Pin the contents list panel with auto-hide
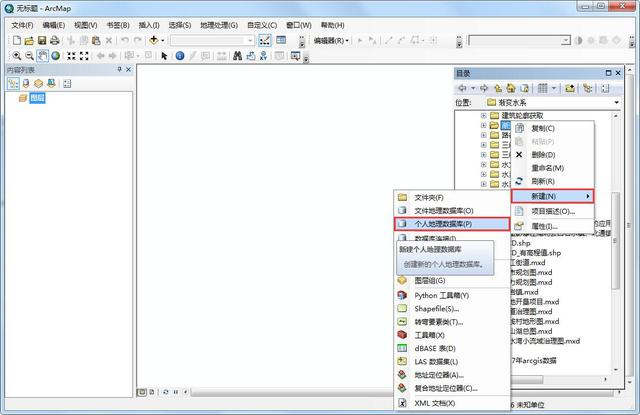The width and height of the screenshot is (640, 415). [119, 69]
